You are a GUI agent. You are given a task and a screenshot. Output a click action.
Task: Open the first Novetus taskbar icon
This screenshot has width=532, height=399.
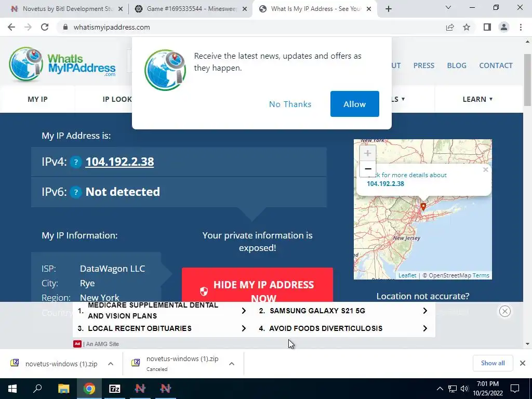[x=140, y=389]
